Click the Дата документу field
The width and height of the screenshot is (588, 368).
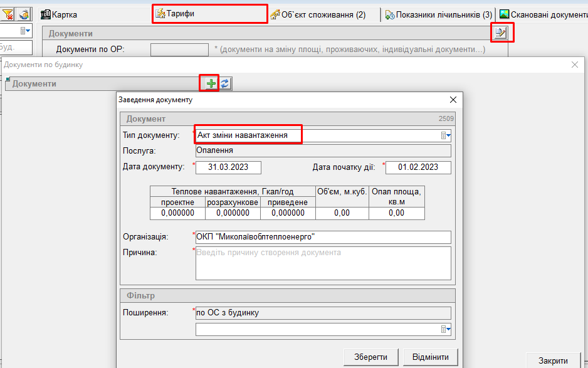(228, 167)
